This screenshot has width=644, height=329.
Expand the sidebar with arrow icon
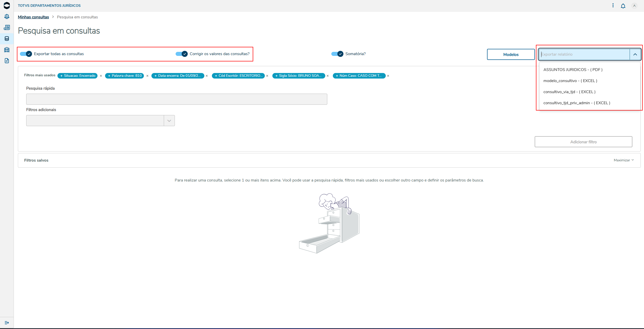click(7, 323)
